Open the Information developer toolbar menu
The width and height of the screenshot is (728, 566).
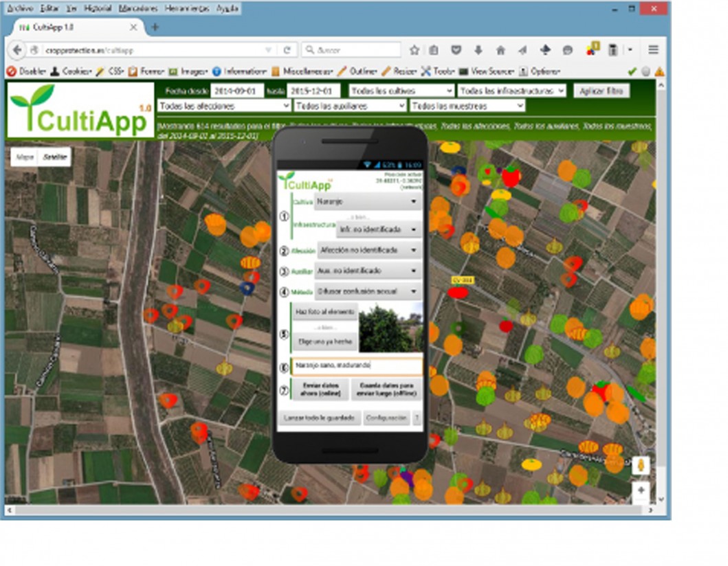[x=239, y=71]
